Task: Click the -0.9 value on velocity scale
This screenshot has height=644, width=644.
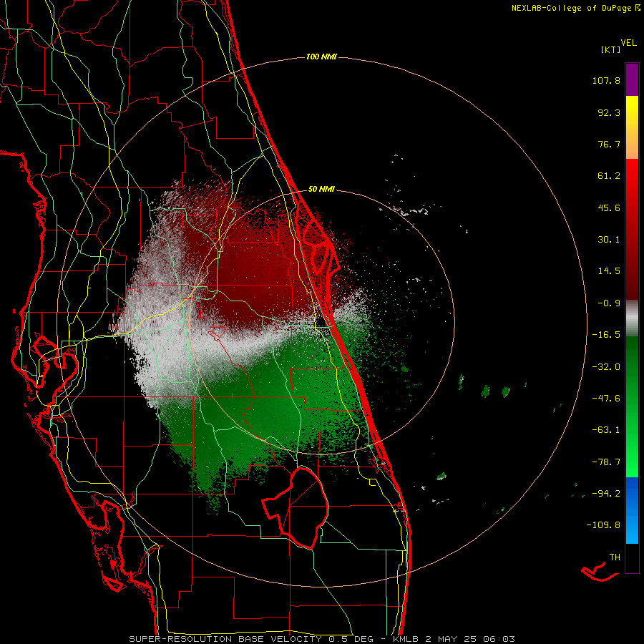Action: point(609,303)
